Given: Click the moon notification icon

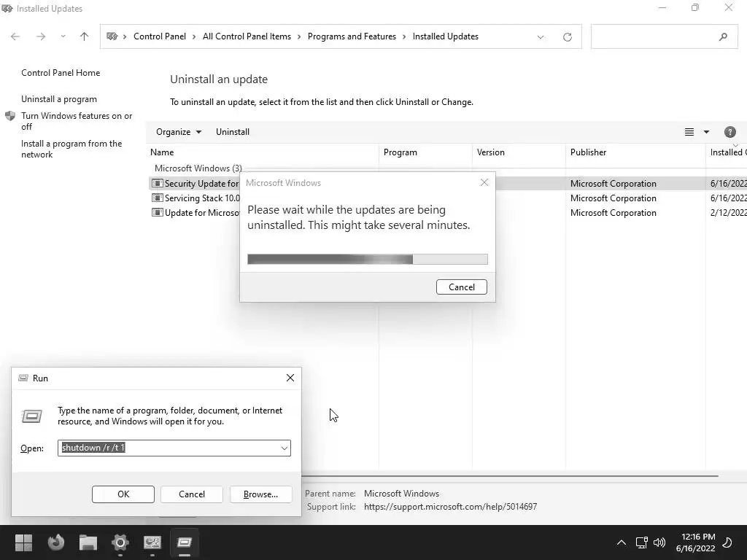Looking at the screenshot, I should click(x=727, y=542).
